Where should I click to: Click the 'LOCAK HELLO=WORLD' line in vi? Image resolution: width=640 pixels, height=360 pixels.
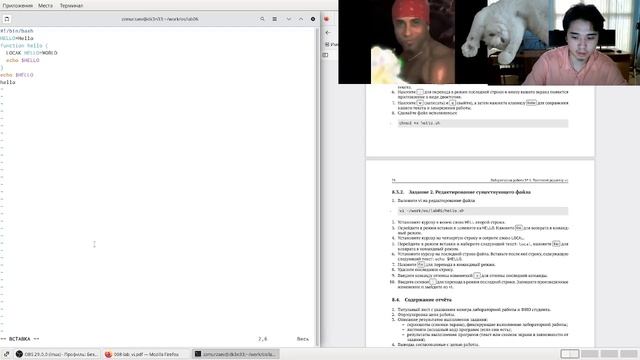click(x=31, y=53)
